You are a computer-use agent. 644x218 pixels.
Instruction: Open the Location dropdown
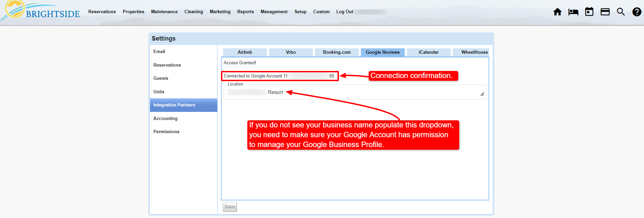tap(355, 92)
